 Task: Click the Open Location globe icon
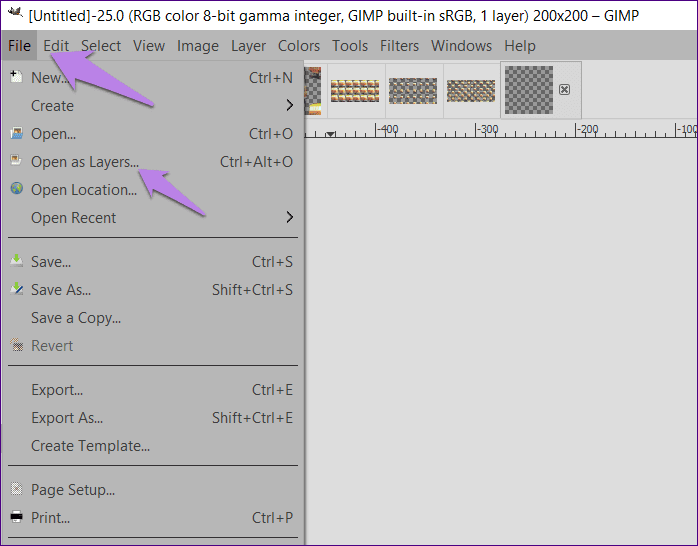pos(16,188)
